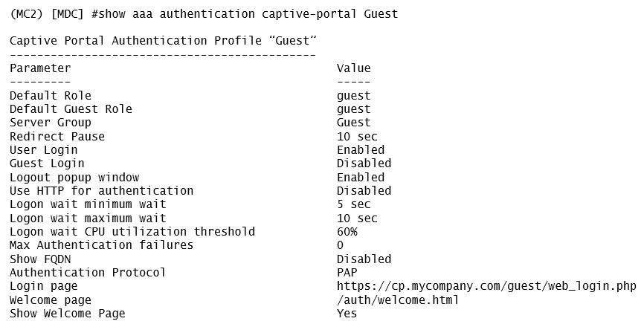The image size is (644, 327).
Task: Click the /auth/welcome.html Welcome page value
Action: [x=398, y=300]
